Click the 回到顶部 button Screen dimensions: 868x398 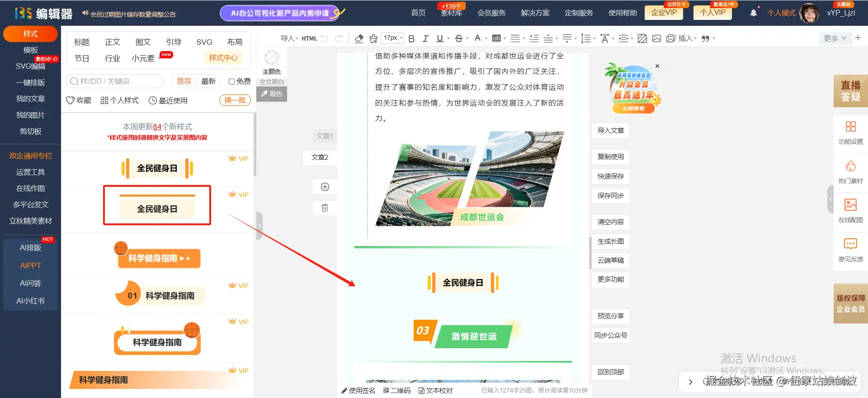click(x=611, y=372)
